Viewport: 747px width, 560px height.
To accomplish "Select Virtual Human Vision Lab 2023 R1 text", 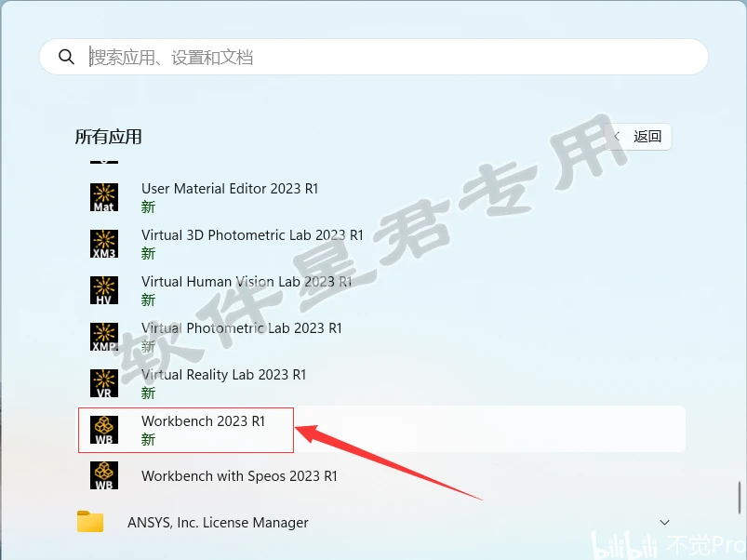I will click(247, 282).
